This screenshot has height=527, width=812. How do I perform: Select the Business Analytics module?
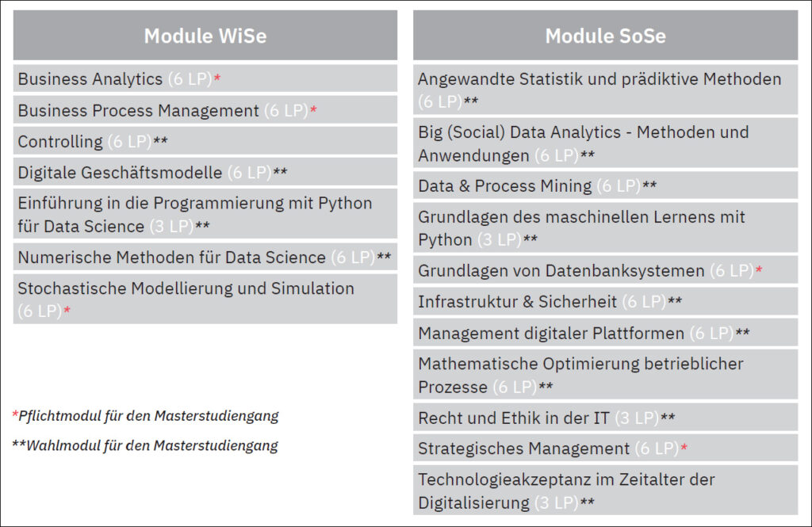205,78
